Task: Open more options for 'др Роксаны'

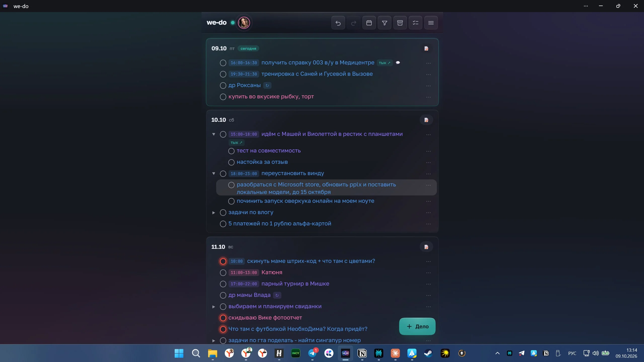Action: [x=428, y=86]
